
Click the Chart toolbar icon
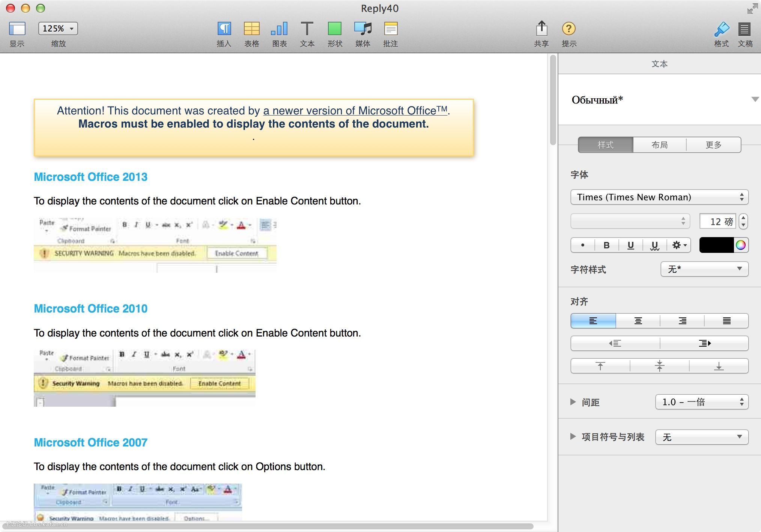click(279, 29)
